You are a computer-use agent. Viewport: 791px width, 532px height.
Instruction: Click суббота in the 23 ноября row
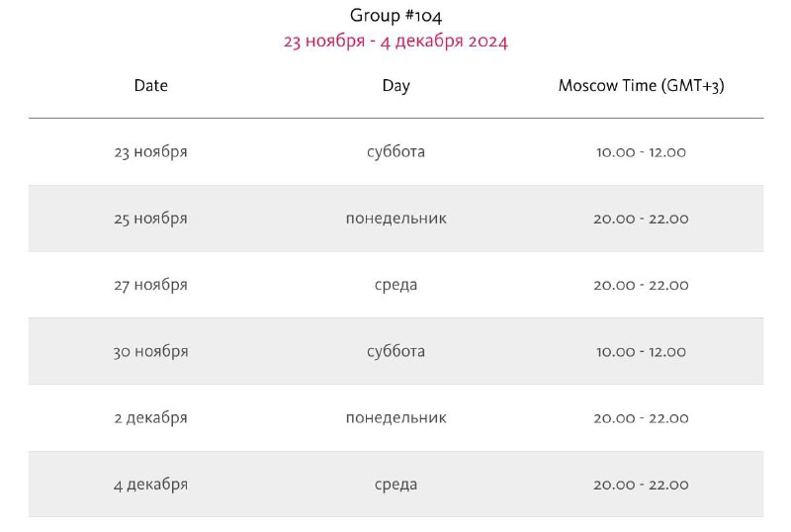(396, 151)
